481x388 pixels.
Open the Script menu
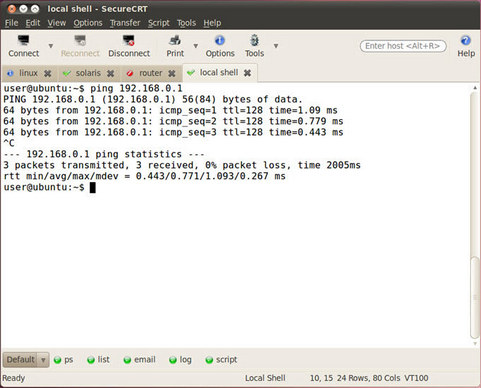[x=159, y=23]
